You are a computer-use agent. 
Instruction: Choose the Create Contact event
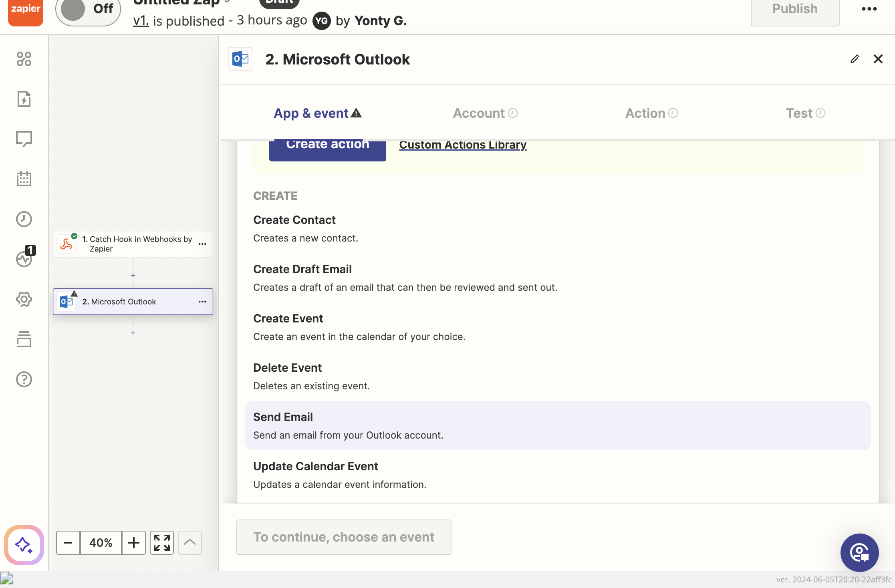(558, 229)
